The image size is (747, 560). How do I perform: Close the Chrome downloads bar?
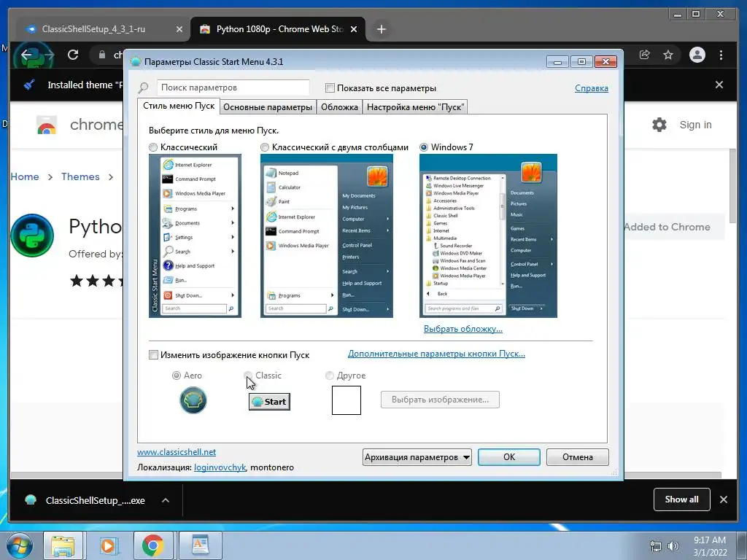click(x=723, y=499)
